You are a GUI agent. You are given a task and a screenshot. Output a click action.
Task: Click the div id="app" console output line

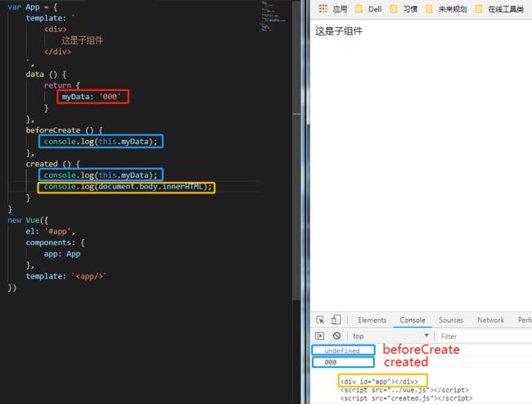379,382
